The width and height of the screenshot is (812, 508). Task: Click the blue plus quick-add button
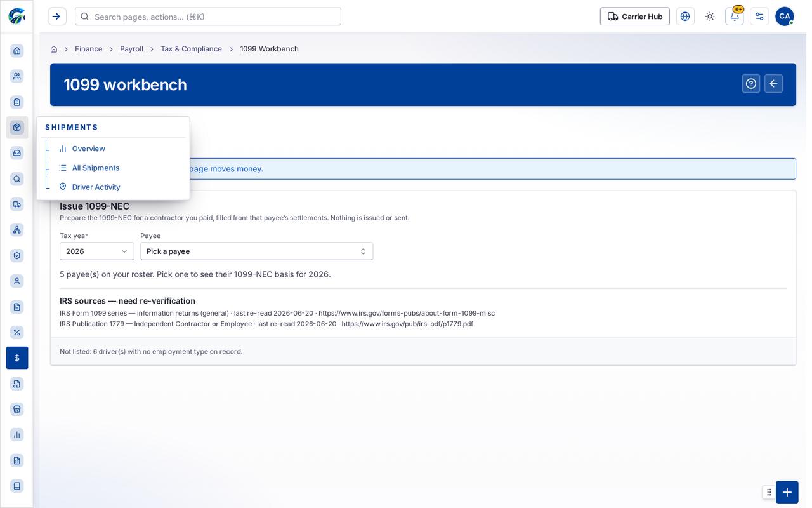787,492
